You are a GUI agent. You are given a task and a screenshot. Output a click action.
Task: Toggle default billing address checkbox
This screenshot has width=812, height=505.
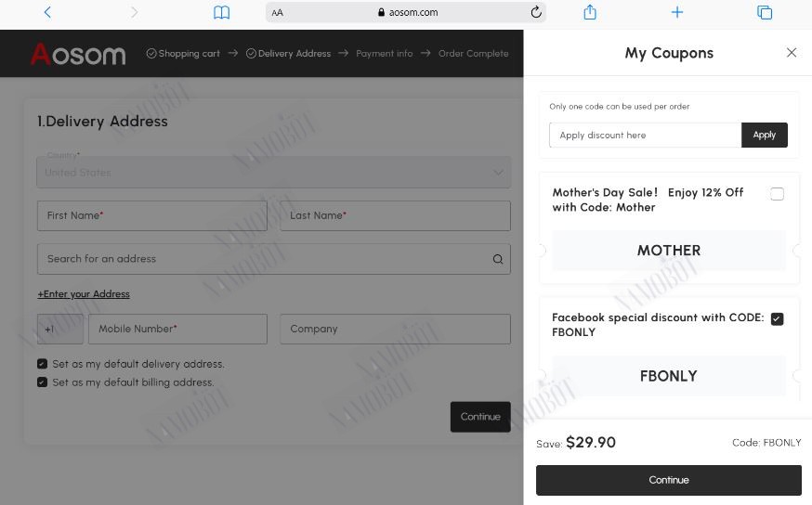43,382
